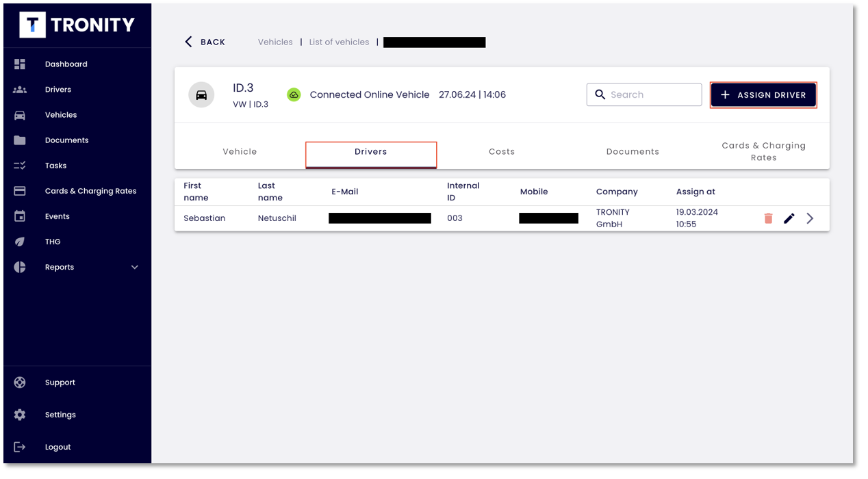Focus the Search input field
The image size is (868, 479).
652,95
